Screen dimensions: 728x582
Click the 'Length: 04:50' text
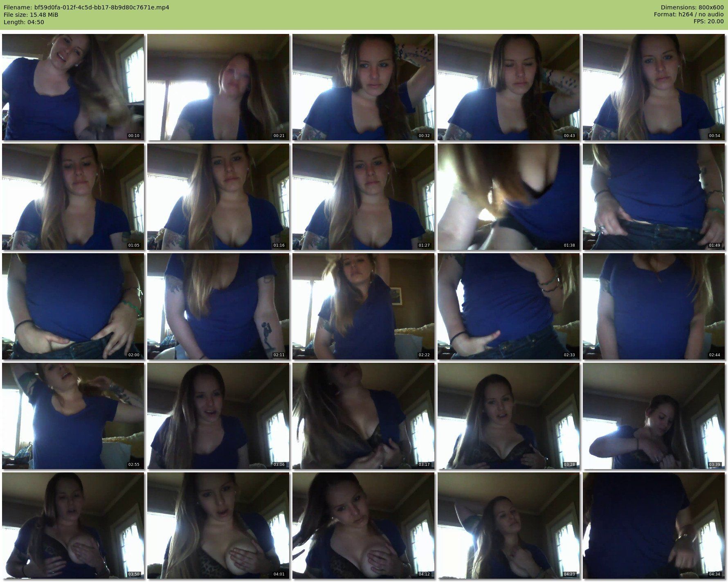click(24, 22)
